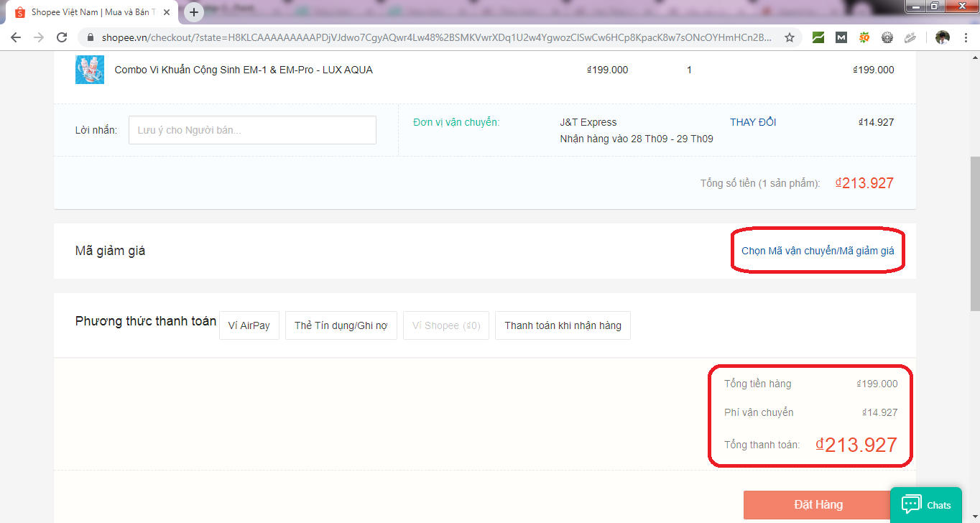This screenshot has width=980, height=523.
Task: Click the Phương thức thanh toán label
Action: tap(146, 321)
